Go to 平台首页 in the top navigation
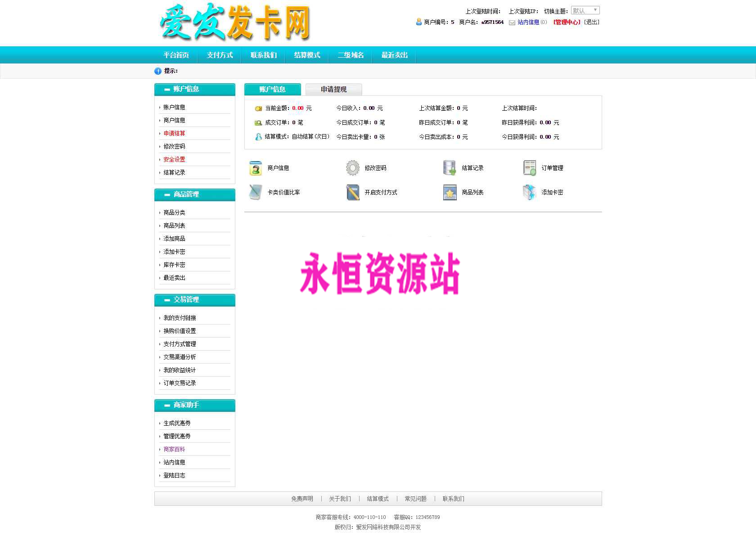The width and height of the screenshot is (756, 545). (176, 55)
